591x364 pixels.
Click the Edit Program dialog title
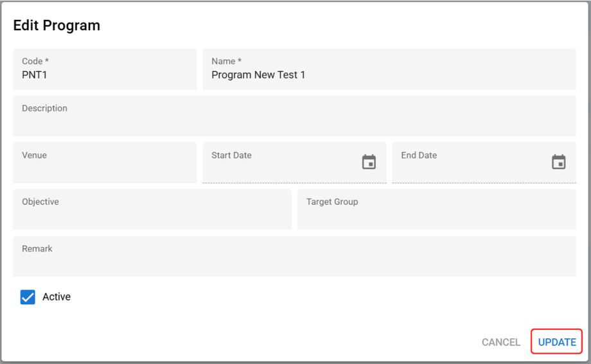pos(57,26)
